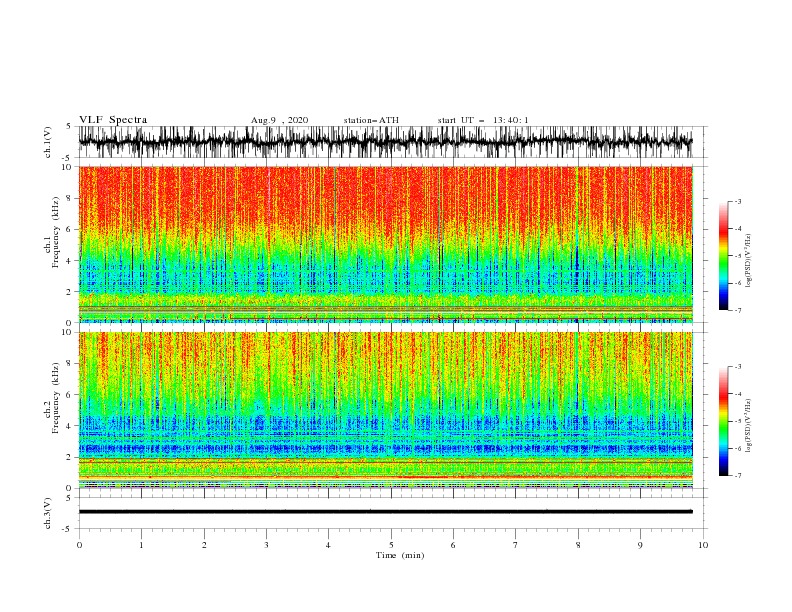Click time axis tick label '4'
792x612 pixels.
tap(328, 545)
